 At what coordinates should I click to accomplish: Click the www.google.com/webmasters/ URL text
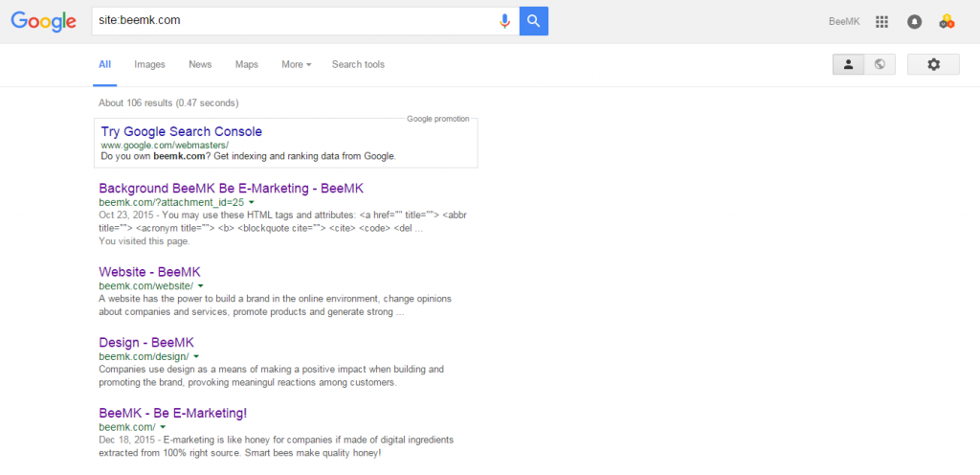165,145
